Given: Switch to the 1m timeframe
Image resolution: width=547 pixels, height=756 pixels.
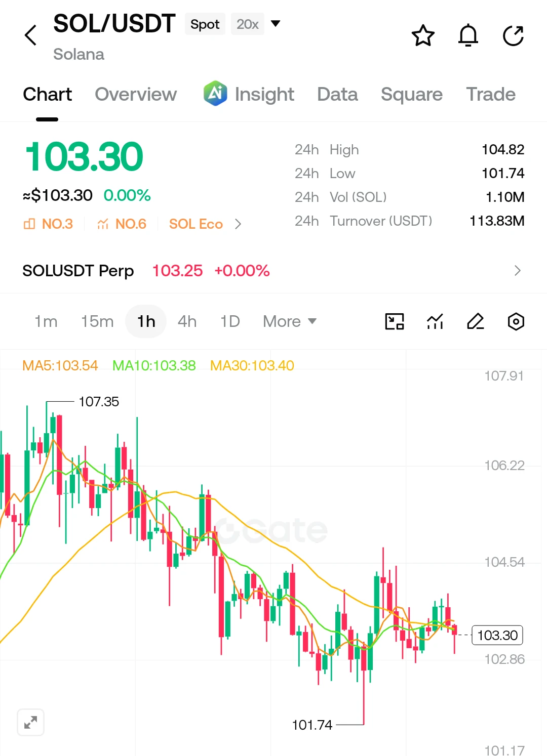Looking at the screenshot, I should (x=46, y=321).
